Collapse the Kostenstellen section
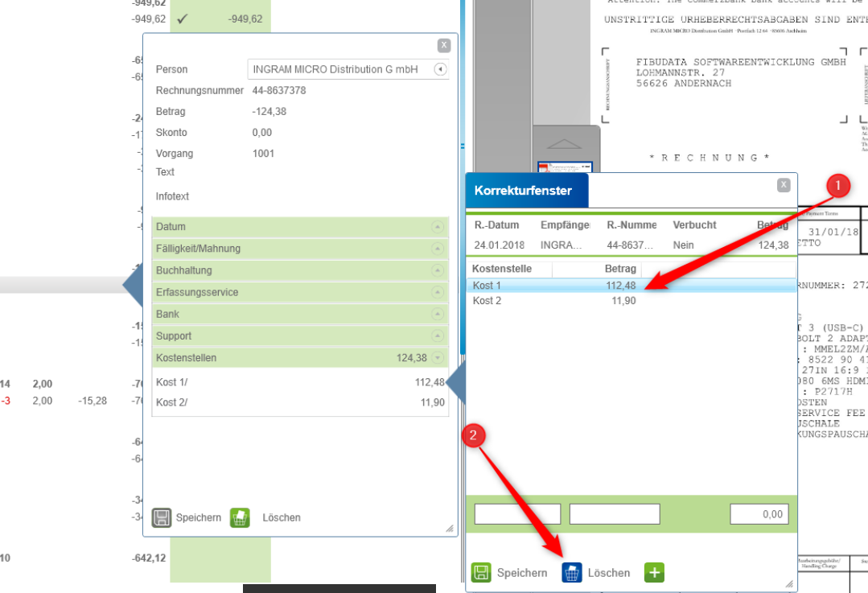Viewport: 868px width, 593px height. click(438, 358)
